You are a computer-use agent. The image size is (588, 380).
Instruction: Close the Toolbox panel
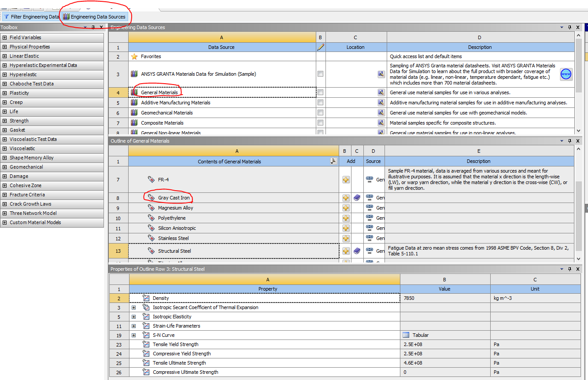101,27
